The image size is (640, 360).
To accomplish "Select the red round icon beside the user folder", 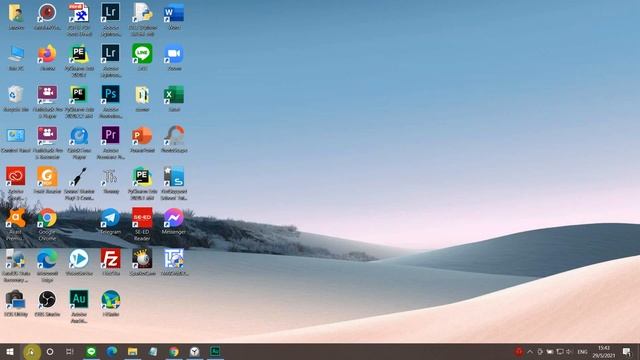I will [47, 13].
